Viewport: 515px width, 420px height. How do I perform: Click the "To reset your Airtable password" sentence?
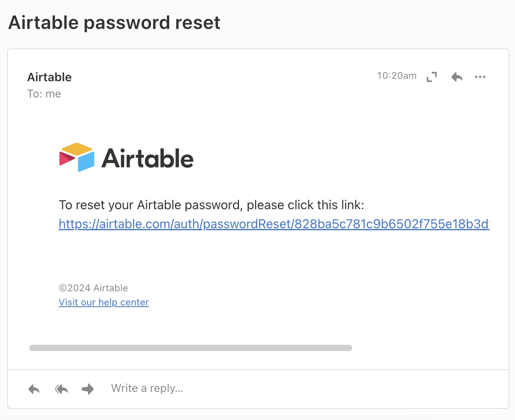[x=211, y=205]
